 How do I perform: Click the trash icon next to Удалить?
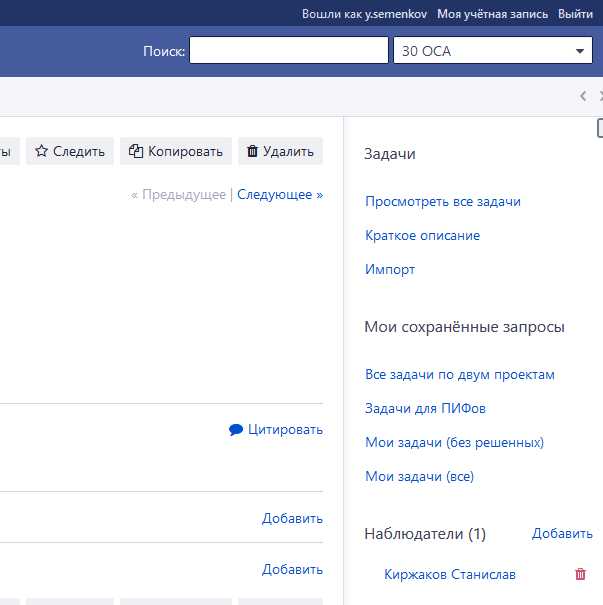(252, 151)
